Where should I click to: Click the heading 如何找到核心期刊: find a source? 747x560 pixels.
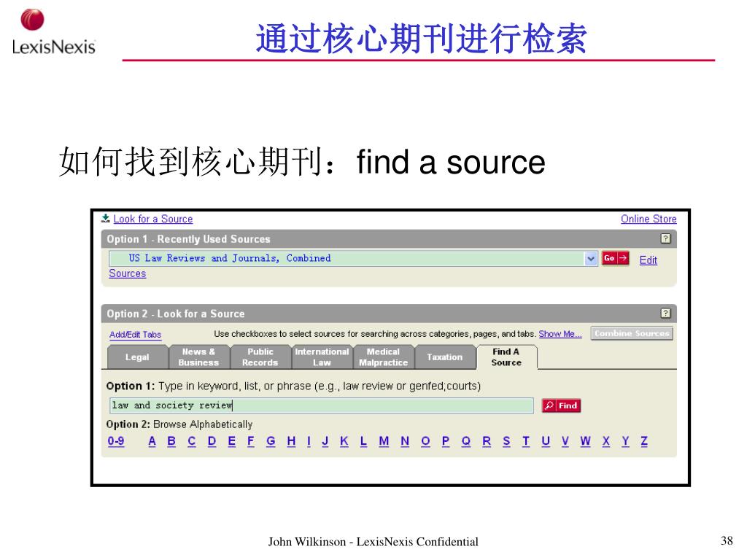click(x=302, y=162)
